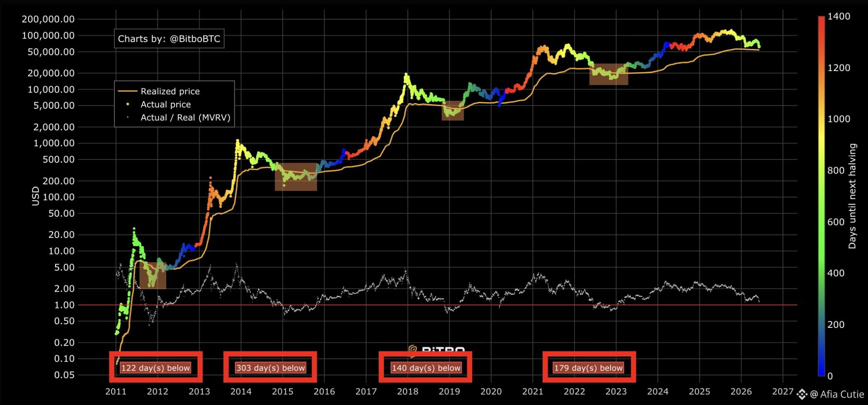Click the shaded below-realized zone near 2019
This screenshot has width=868, height=405.
click(x=453, y=110)
